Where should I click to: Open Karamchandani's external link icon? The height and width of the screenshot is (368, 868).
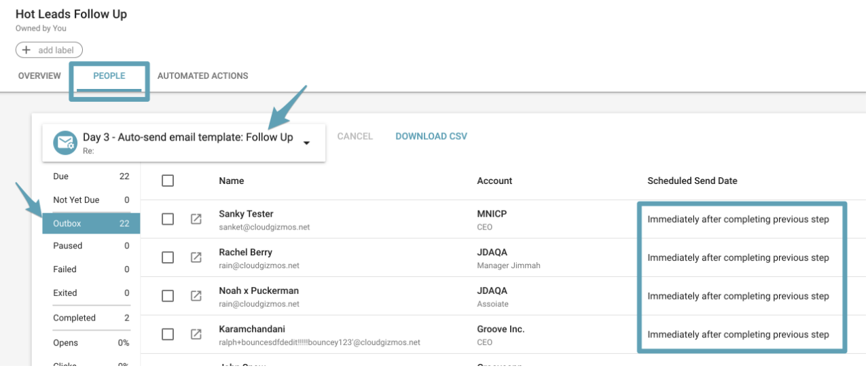[x=196, y=334]
